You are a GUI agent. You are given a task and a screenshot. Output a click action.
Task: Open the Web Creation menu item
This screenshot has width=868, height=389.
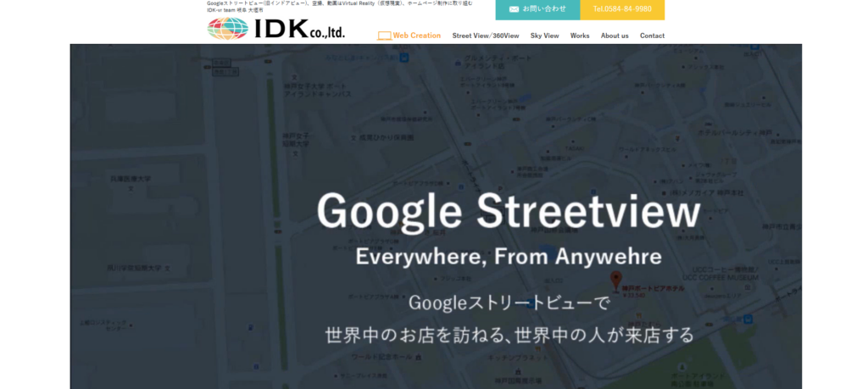coord(416,36)
